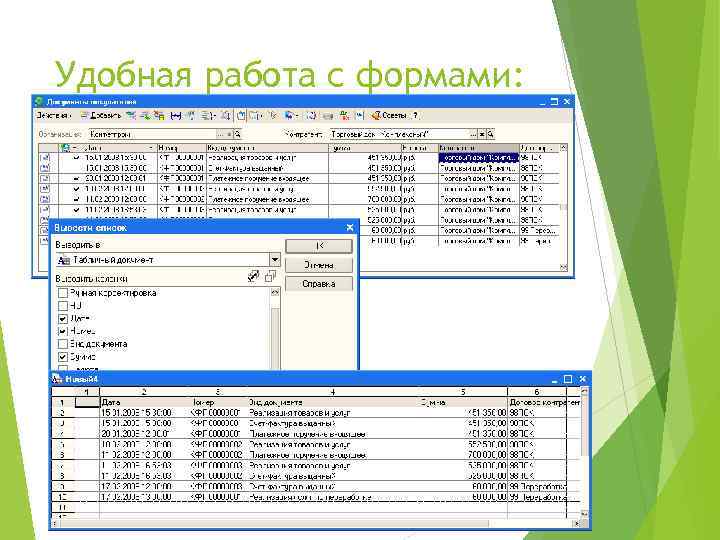Click the Дт/Кт posting result icon
This screenshot has width=720, height=540.
[x=343, y=115]
